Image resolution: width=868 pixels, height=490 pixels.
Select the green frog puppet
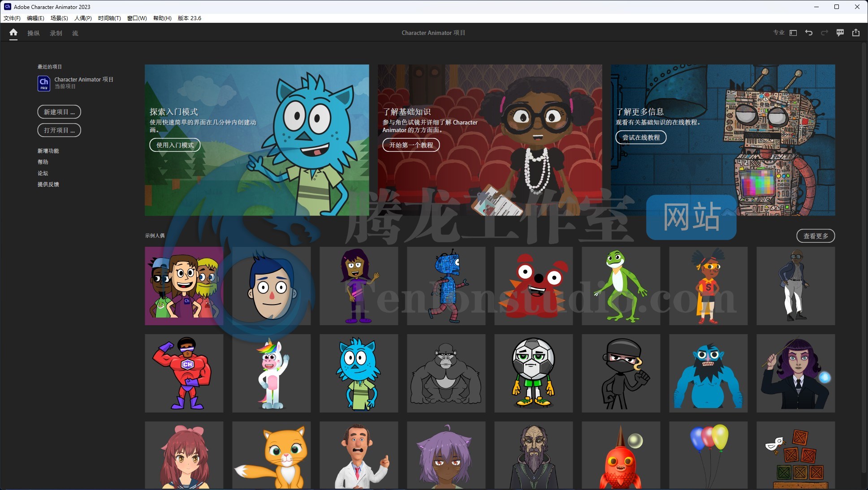[x=621, y=286]
